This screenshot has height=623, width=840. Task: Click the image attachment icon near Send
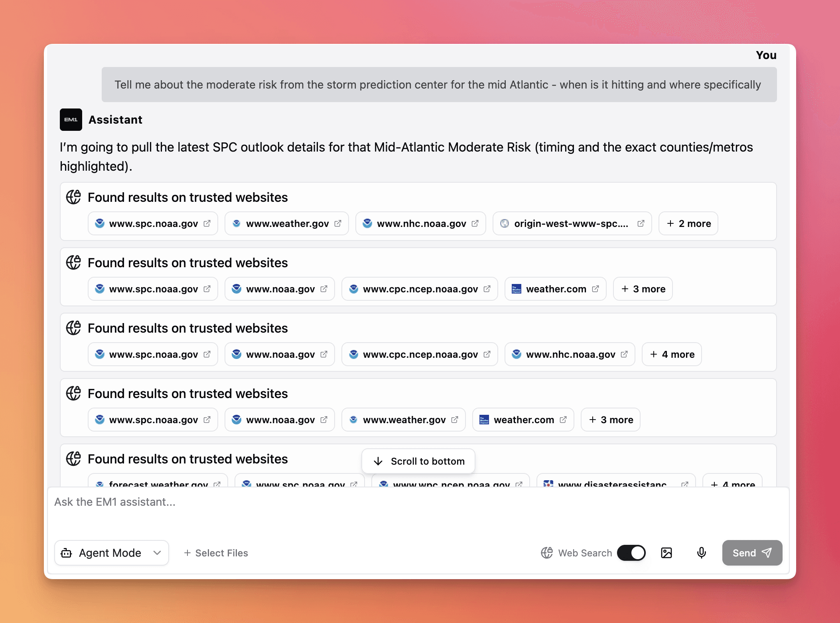tap(667, 553)
